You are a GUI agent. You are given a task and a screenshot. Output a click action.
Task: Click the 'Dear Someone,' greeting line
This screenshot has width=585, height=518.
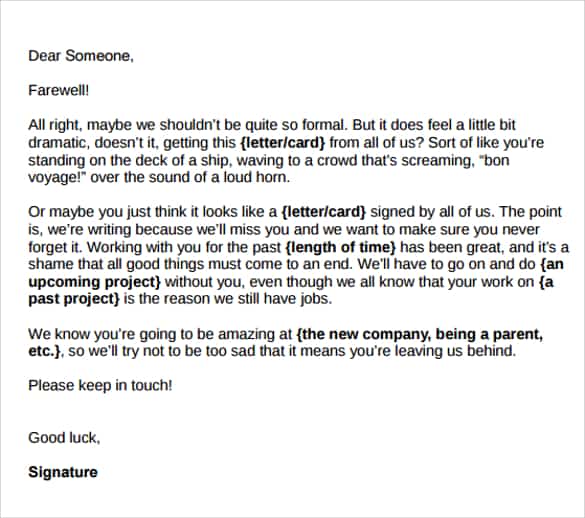[81, 56]
